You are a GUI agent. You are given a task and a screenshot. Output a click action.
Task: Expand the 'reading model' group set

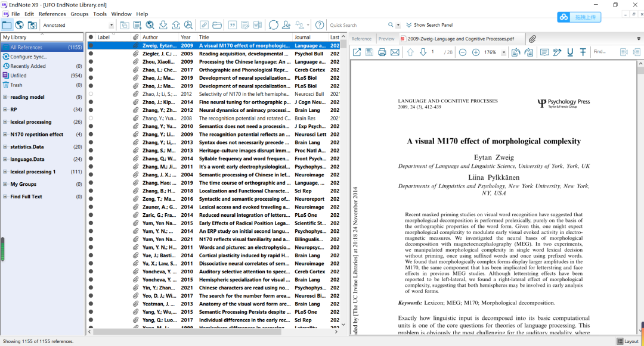[5, 97]
